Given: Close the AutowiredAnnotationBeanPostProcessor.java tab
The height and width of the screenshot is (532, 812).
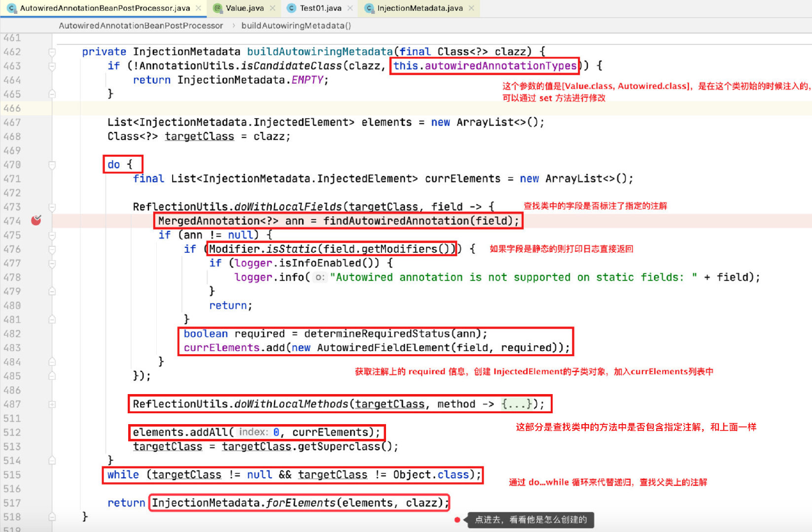Looking at the screenshot, I should point(198,8).
